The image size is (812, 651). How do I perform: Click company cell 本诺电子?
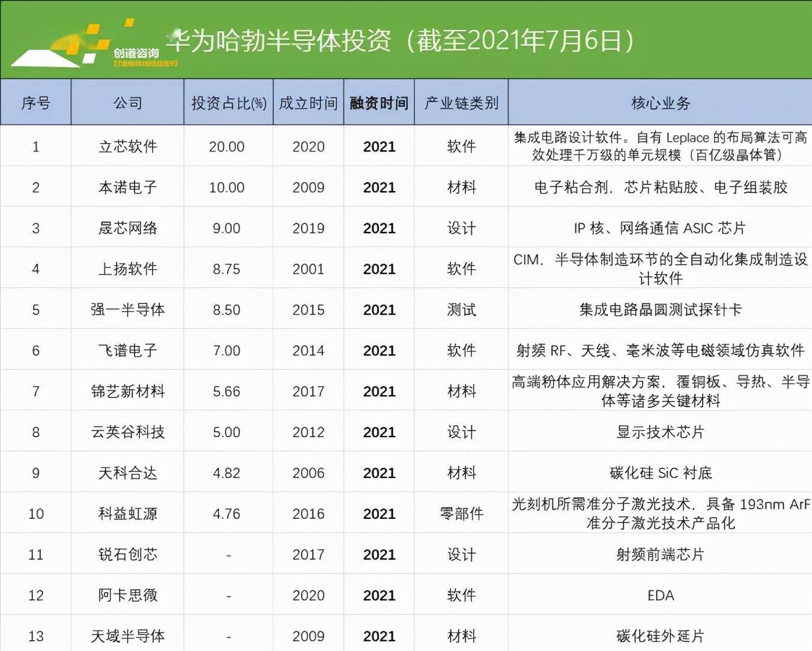pyautogui.click(x=127, y=187)
